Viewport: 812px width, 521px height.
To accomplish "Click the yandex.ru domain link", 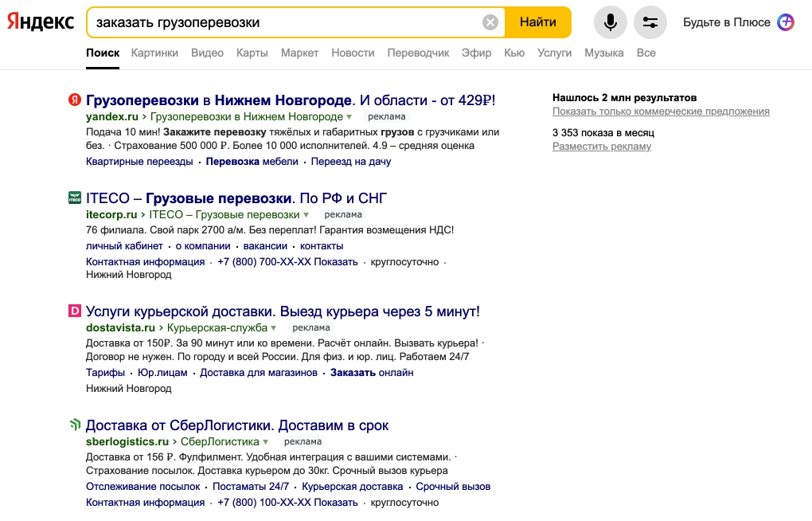I will click(x=112, y=116).
